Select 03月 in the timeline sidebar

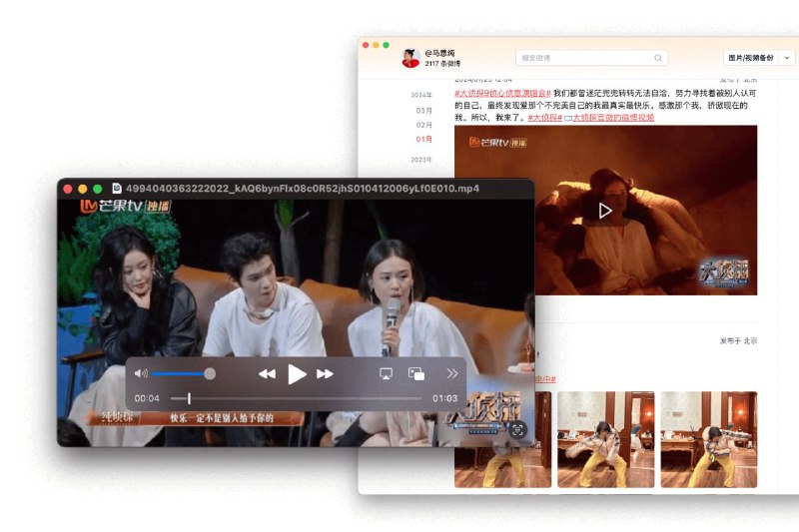(423, 111)
